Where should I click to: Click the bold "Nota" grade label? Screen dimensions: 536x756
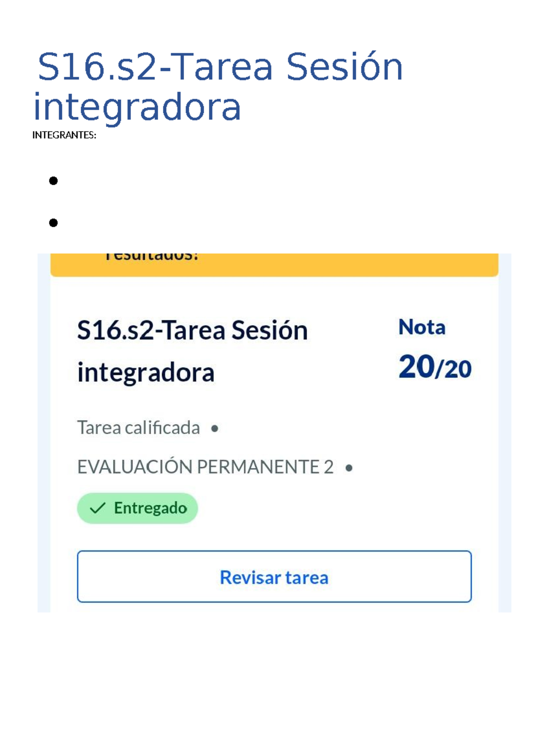click(x=422, y=328)
